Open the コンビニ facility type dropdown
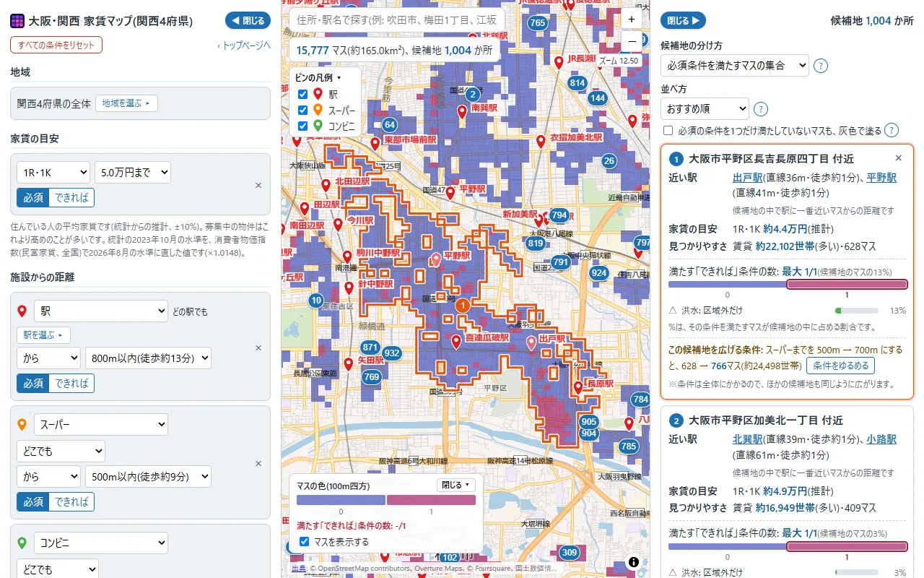924x578 pixels. pos(102,543)
